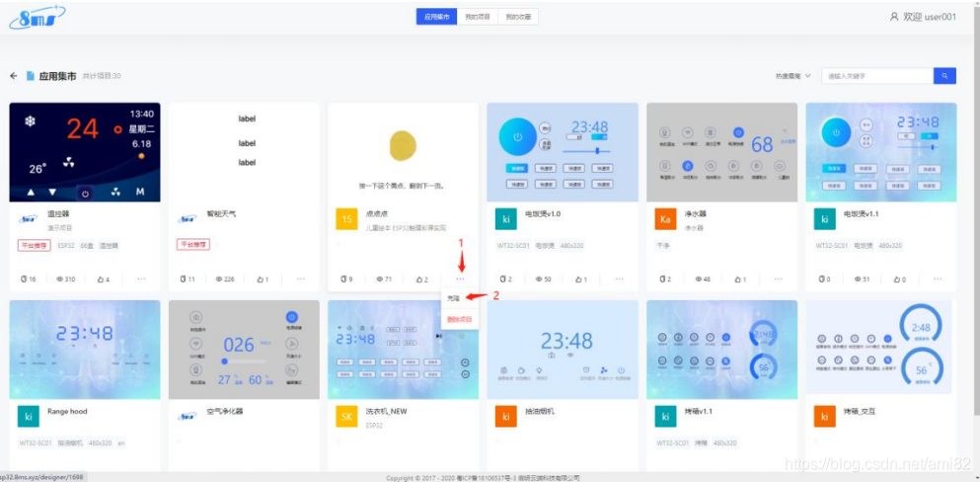Click the 平台推荐 tag on 温控器 card
The width and height of the screenshot is (980, 482).
pyautogui.click(x=34, y=245)
